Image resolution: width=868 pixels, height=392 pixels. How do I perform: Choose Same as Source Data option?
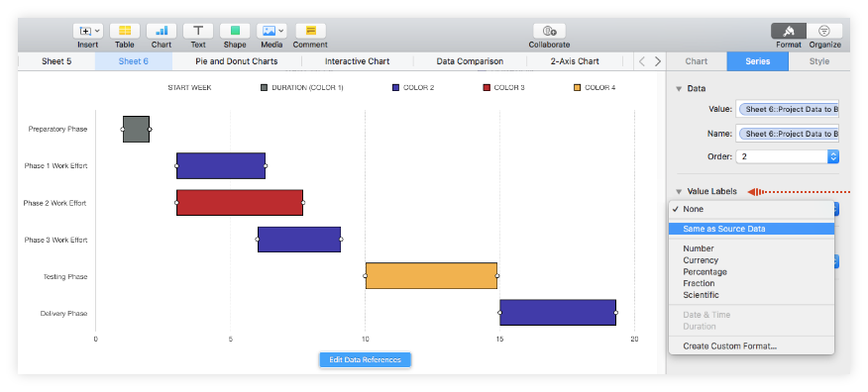pyautogui.click(x=751, y=229)
